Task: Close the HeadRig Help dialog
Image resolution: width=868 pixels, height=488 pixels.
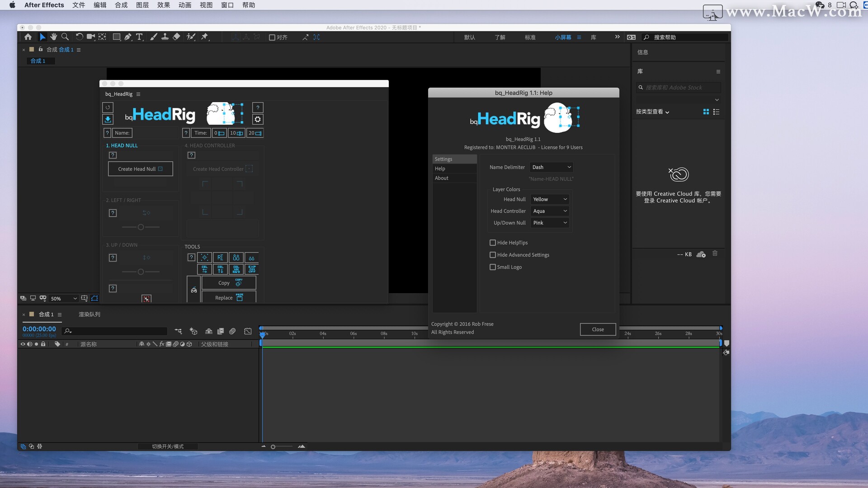Action: (x=598, y=329)
